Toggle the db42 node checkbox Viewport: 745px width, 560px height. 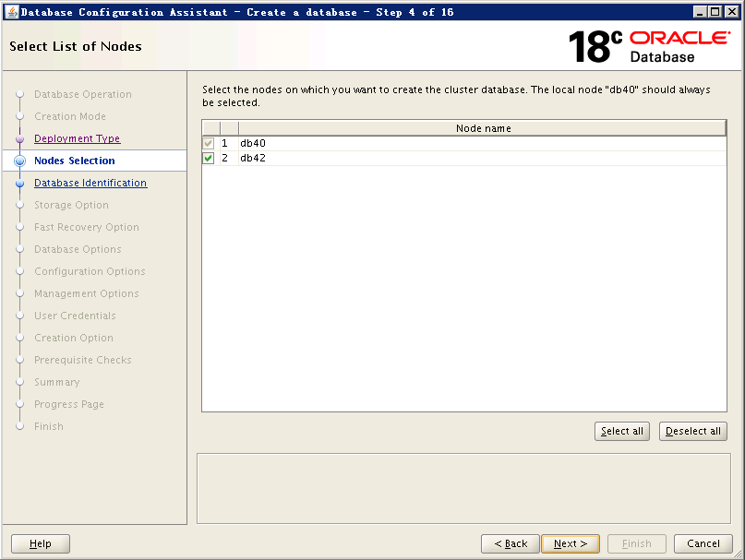click(208, 158)
